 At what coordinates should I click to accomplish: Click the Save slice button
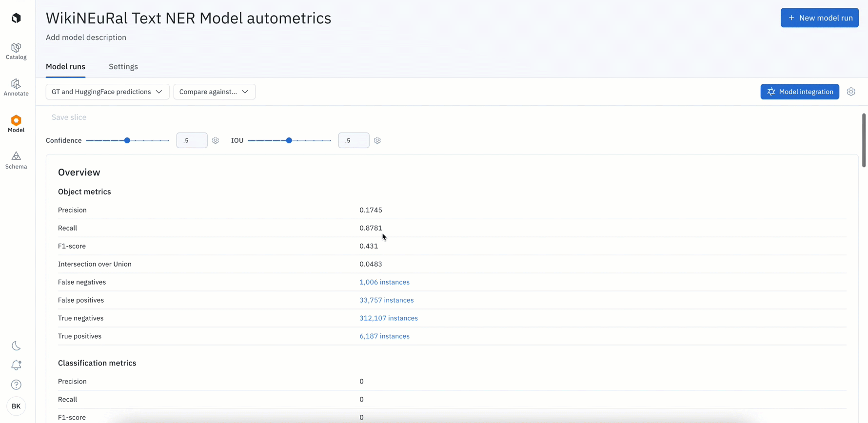point(69,117)
